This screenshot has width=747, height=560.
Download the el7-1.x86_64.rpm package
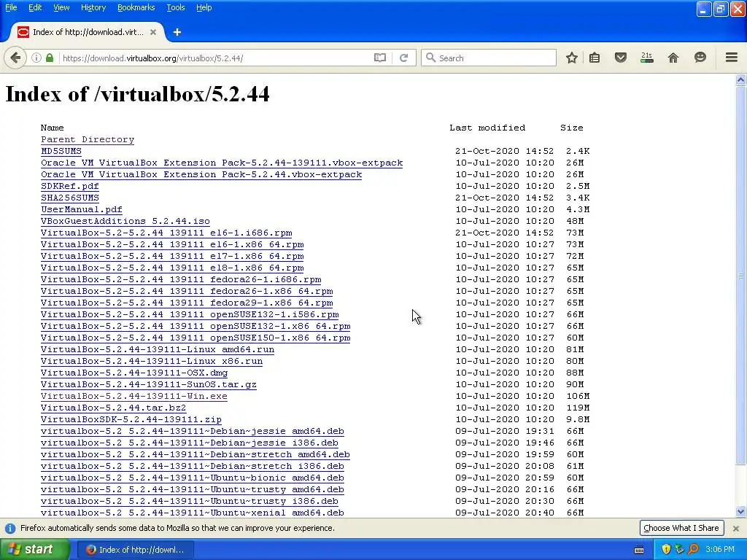coord(172,256)
